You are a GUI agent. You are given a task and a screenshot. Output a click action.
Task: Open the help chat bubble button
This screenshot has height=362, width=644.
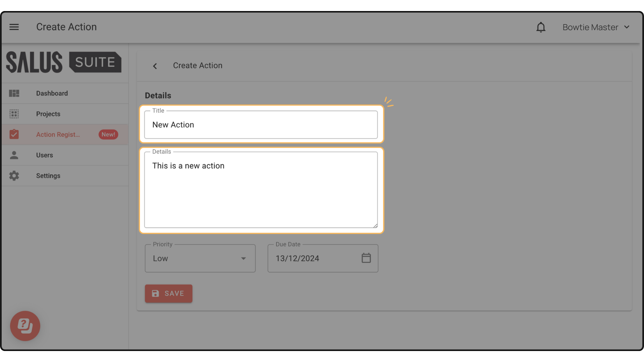coord(25,326)
